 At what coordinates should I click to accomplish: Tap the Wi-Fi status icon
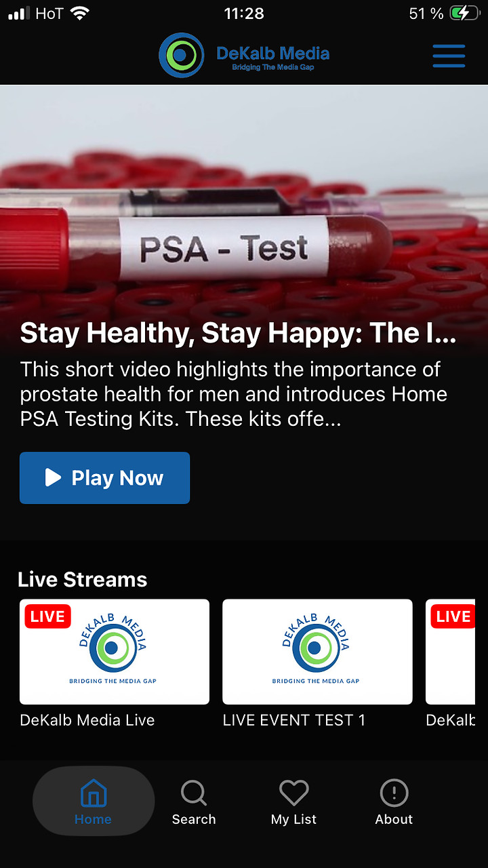pyautogui.click(x=81, y=13)
